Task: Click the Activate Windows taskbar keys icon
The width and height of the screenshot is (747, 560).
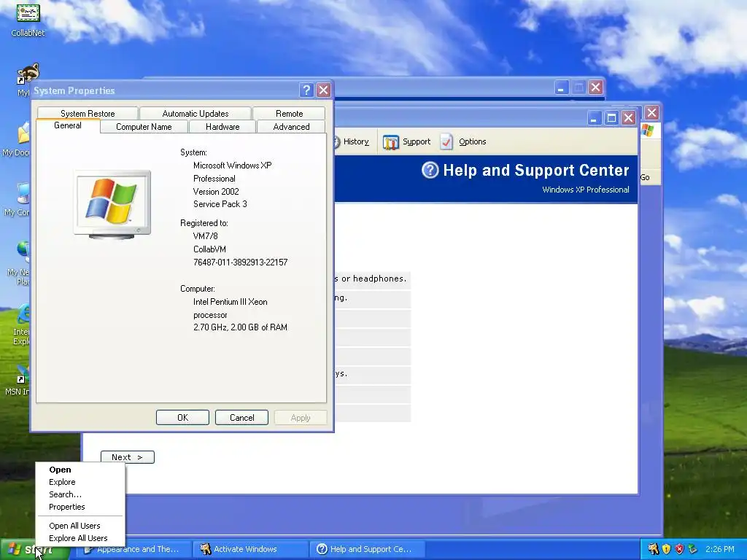Action: click(x=205, y=549)
